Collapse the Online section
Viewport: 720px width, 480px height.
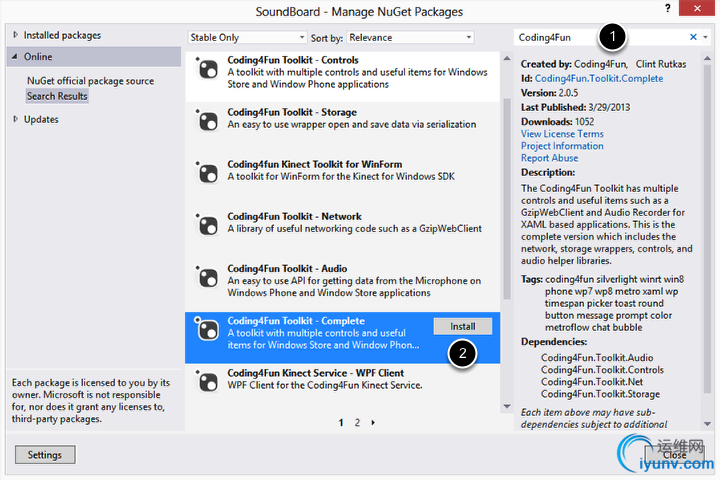[15, 56]
